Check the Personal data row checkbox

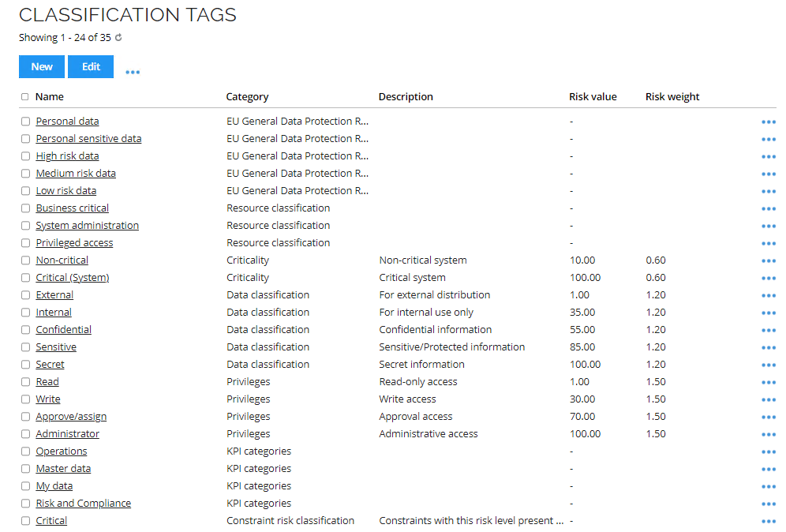[x=25, y=122]
